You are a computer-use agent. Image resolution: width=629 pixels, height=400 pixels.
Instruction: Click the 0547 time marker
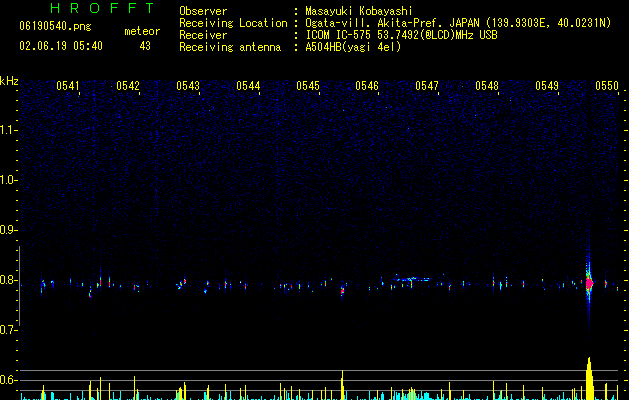pos(427,86)
